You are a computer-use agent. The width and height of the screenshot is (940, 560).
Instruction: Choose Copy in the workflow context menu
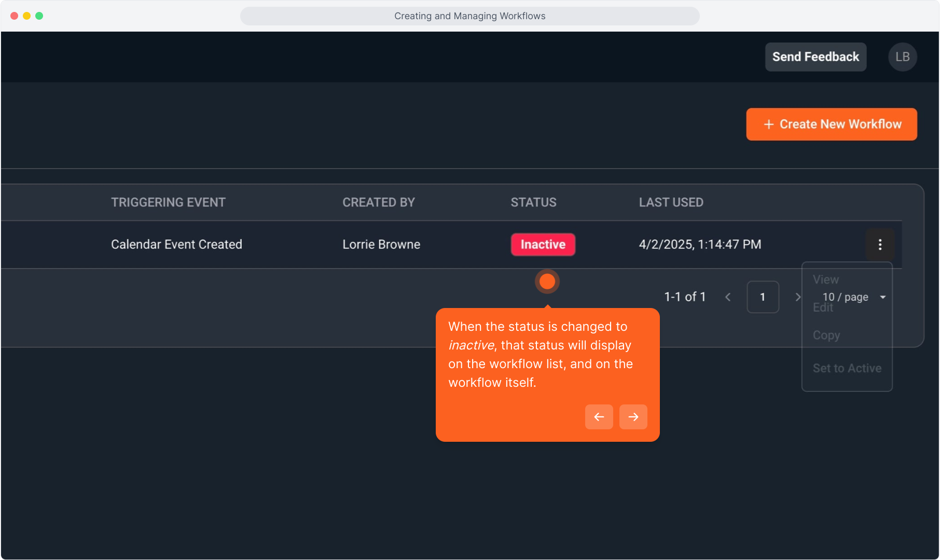826,335
